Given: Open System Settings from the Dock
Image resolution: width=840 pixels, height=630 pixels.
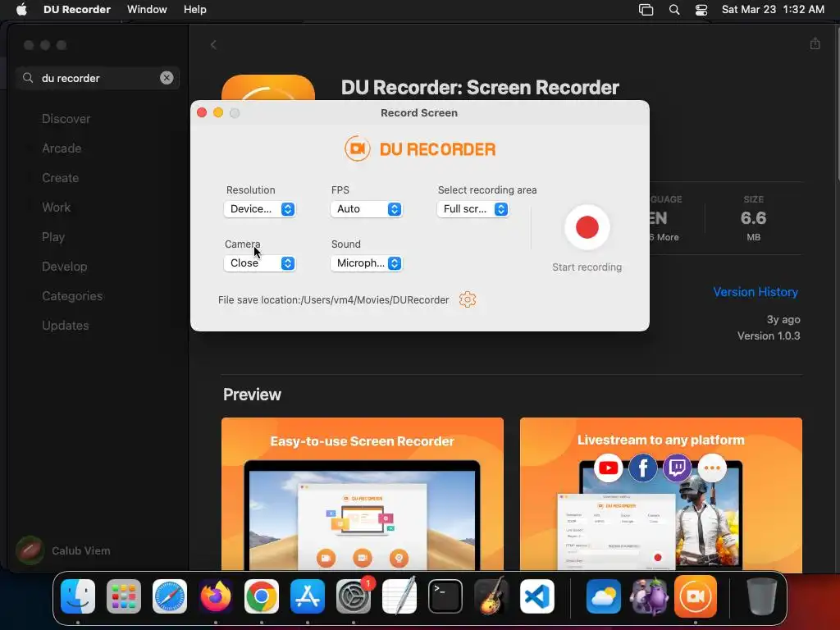Looking at the screenshot, I should point(354,596).
